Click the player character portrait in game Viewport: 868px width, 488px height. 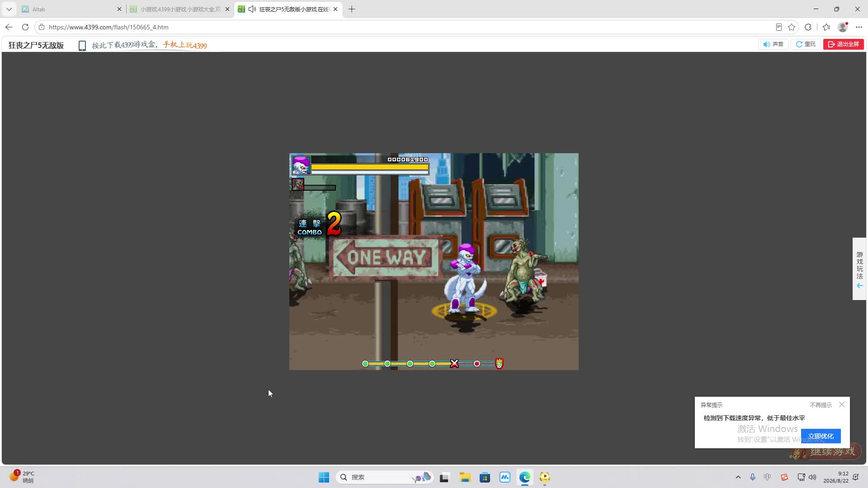click(301, 165)
